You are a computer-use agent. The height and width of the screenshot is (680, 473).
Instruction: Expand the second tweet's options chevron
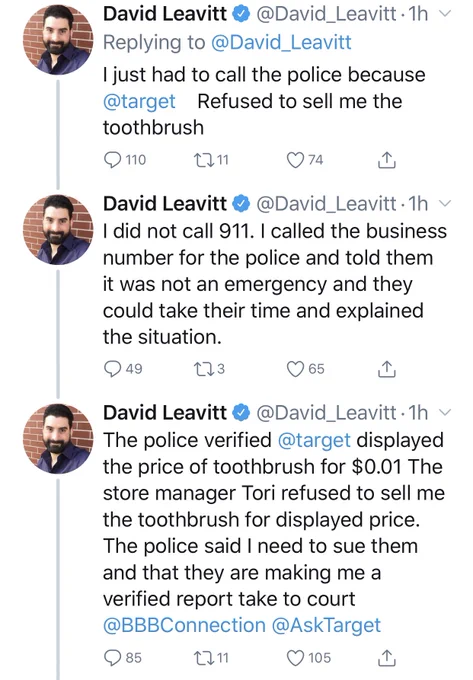pos(445,204)
